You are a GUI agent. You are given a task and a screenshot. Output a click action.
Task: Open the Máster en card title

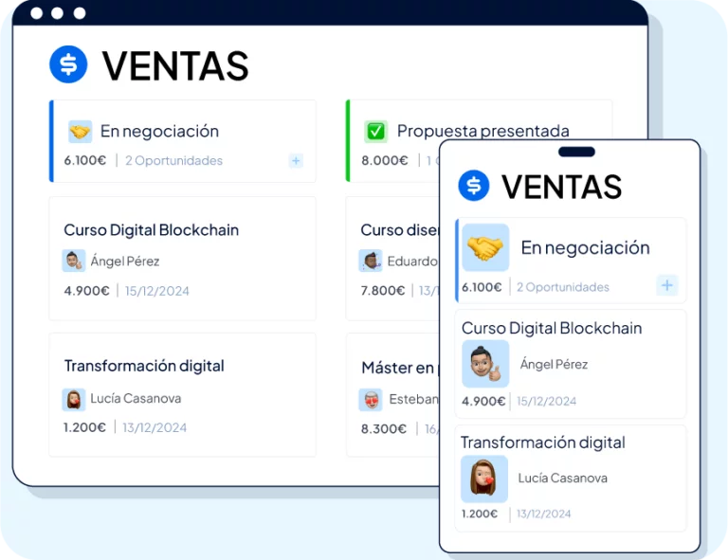(x=399, y=368)
